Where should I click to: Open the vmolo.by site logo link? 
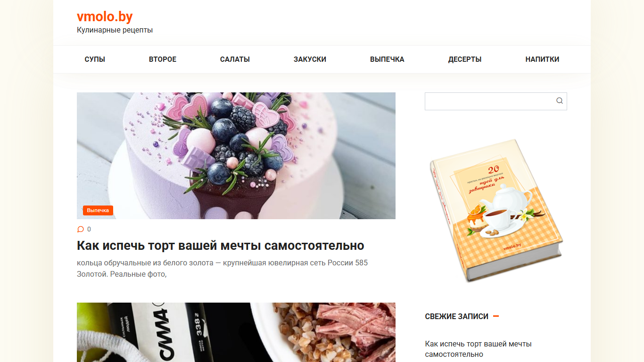click(105, 17)
